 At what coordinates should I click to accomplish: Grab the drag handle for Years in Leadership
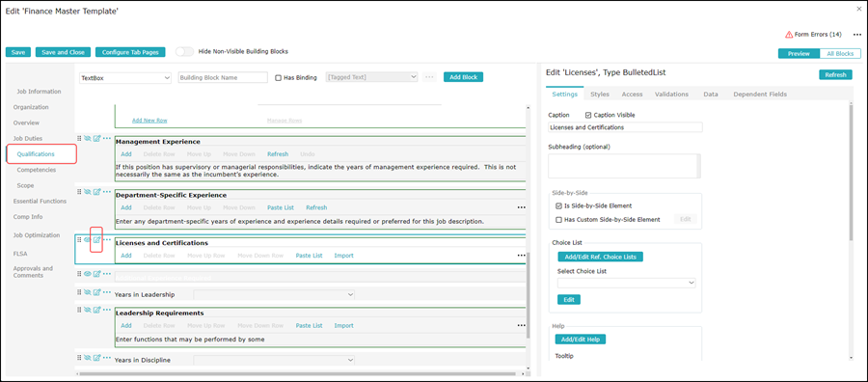pos(79,291)
